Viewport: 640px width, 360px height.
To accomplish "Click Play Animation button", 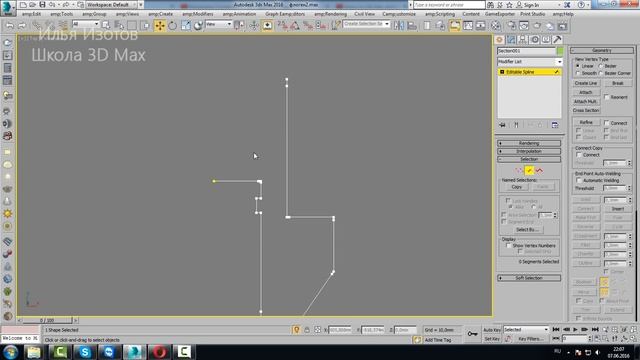I will (x=576, y=329).
